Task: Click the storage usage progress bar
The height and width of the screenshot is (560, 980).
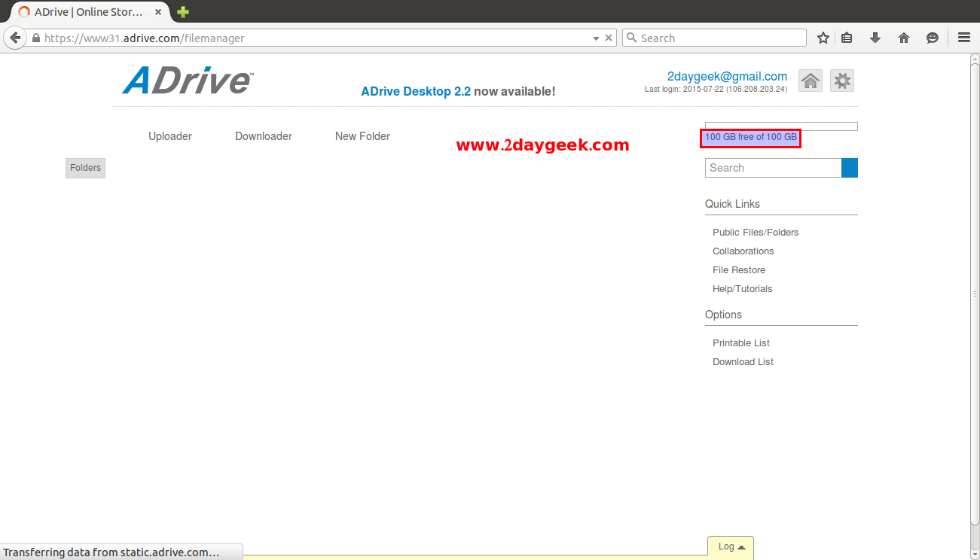Action: point(781,126)
